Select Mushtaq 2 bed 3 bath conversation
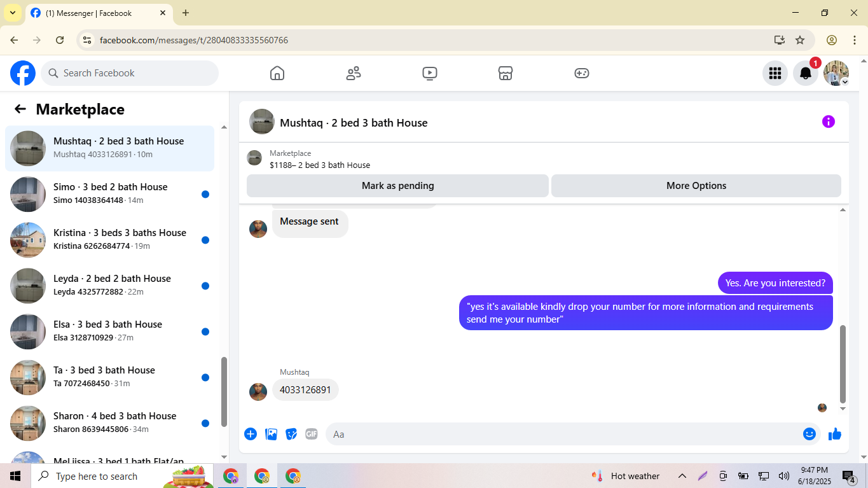Viewport: 868px width, 488px height. pyautogui.click(x=109, y=148)
